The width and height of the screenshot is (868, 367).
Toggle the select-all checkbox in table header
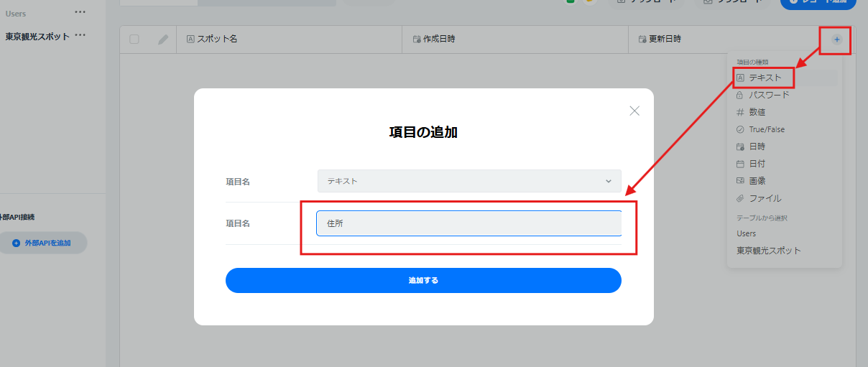coord(134,40)
